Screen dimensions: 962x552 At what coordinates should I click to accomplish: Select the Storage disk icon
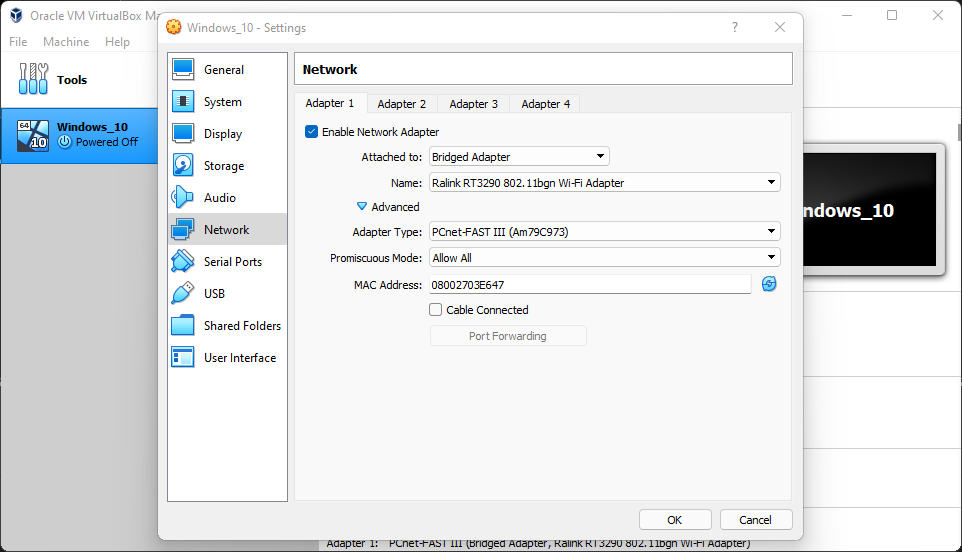click(x=183, y=166)
